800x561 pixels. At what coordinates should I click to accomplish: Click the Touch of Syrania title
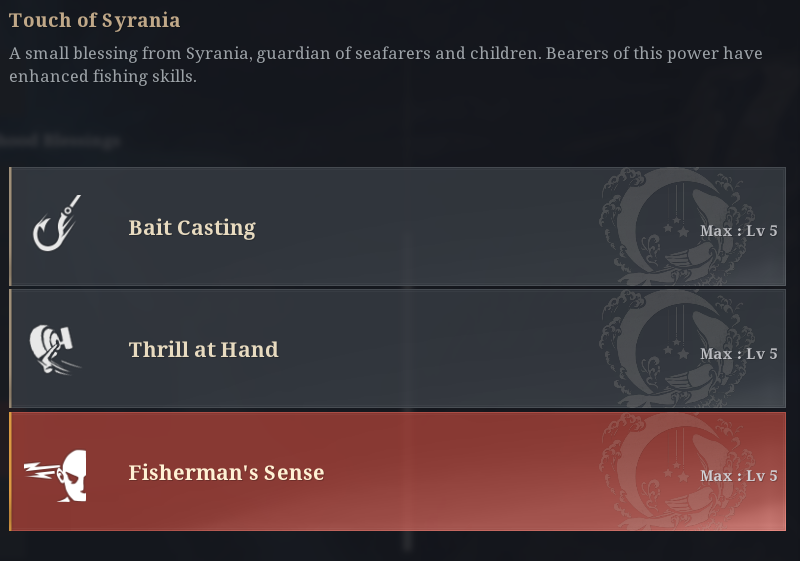(95, 20)
